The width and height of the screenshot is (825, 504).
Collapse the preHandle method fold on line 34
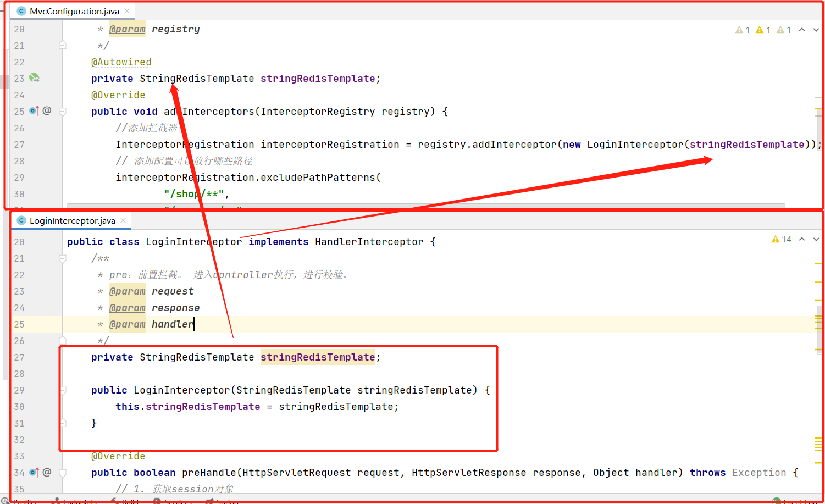(x=63, y=473)
